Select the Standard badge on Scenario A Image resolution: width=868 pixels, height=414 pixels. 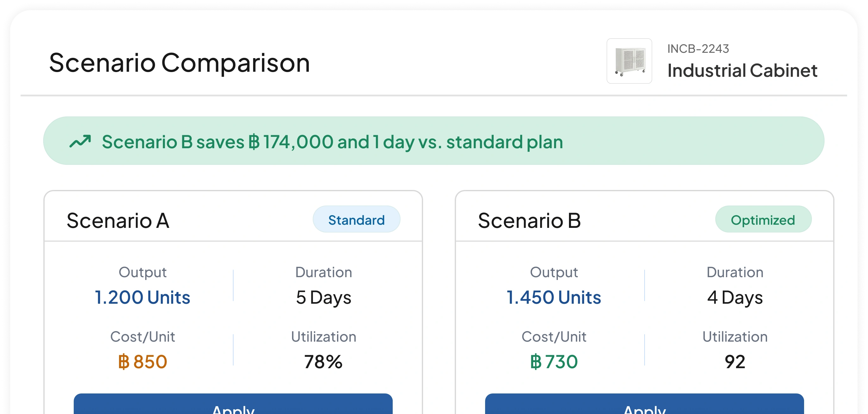(357, 219)
